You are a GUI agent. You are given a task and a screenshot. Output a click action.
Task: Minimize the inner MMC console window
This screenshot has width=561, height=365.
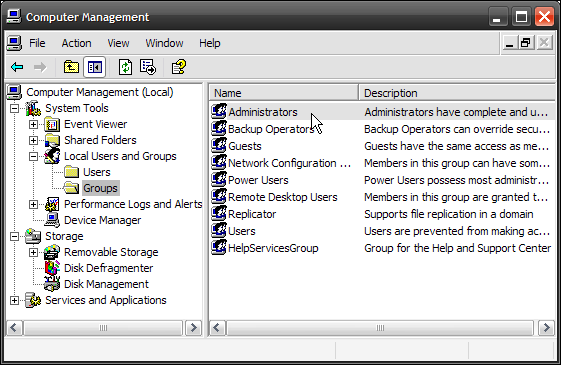click(509, 43)
